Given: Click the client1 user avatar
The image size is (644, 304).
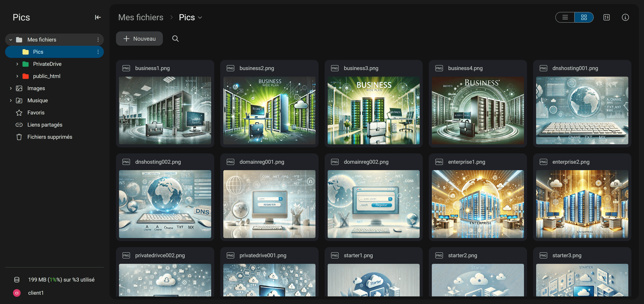Looking at the screenshot, I should click(x=17, y=293).
